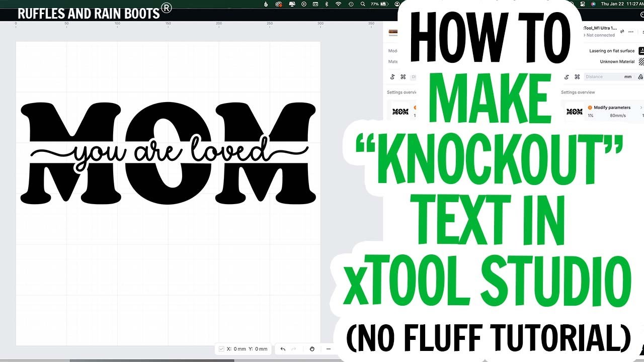644x362 pixels.
Task: Click the MOM thumbnail in left Settings overview
Action: click(400, 112)
